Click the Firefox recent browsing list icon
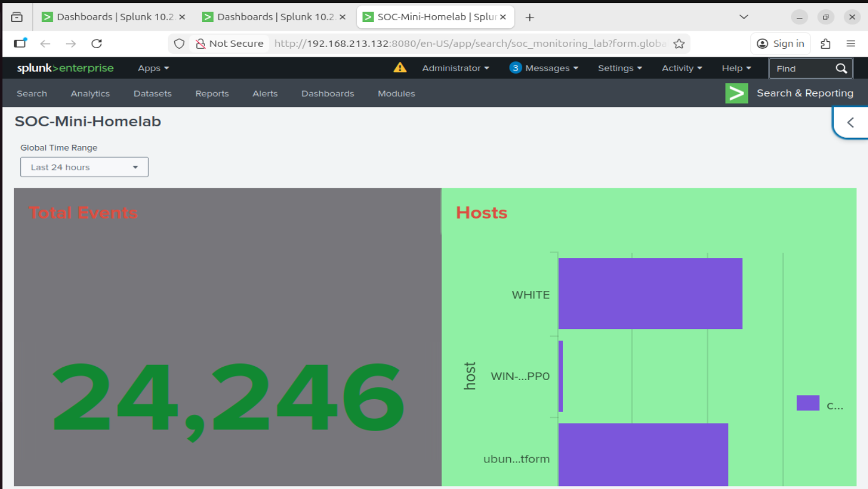Image resolution: width=868 pixels, height=489 pixels. (x=17, y=17)
